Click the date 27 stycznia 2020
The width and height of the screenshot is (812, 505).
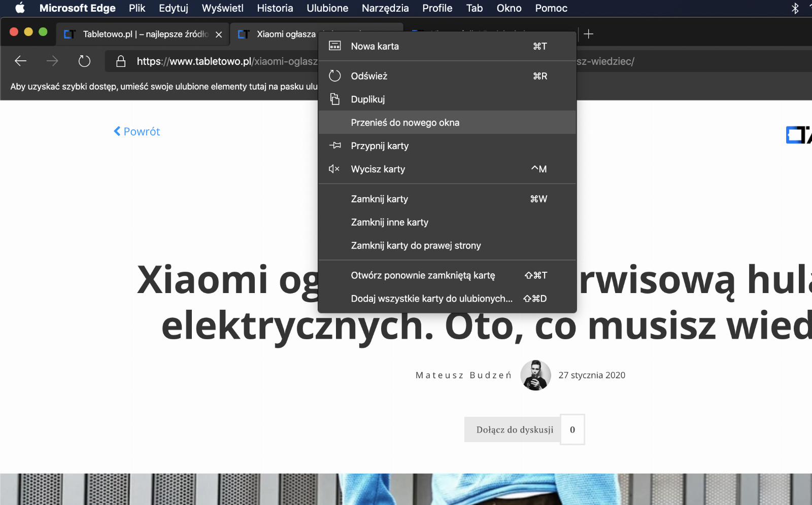592,375
